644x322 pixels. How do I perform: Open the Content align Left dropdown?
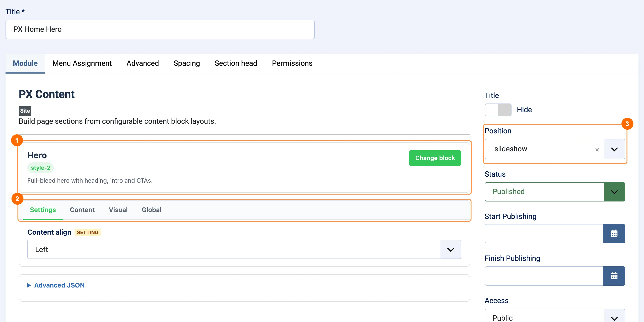244,249
